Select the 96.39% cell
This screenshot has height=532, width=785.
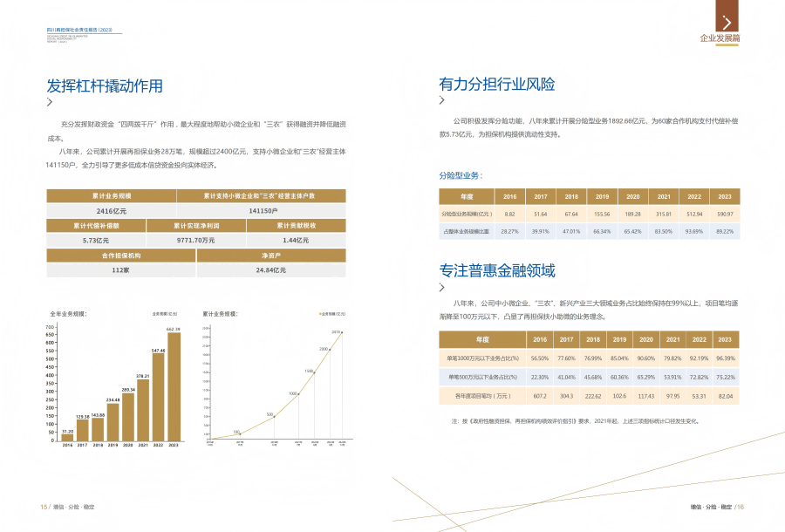pyautogui.click(x=726, y=358)
